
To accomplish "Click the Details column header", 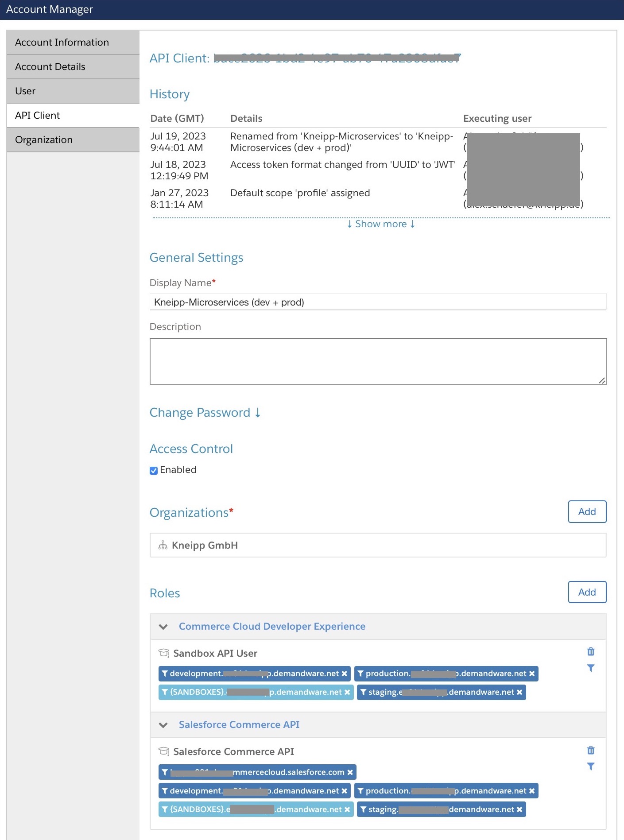I will pyautogui.click(x=246, y=118).
